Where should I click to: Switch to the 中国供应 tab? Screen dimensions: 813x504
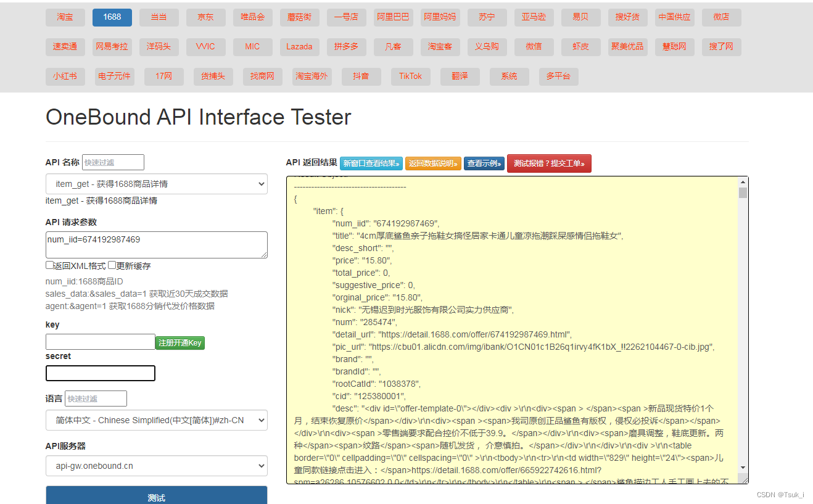(x=675, y=17)
